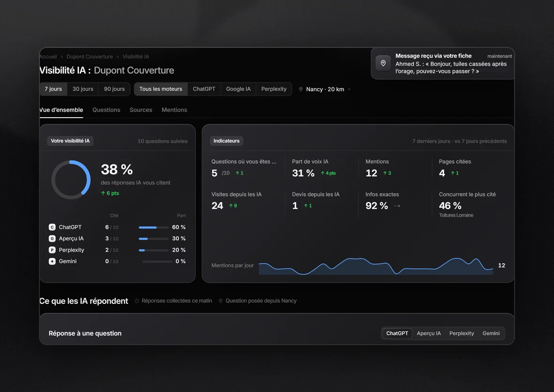Click the Réponse à une question heading
Viewport: 554px width, 392px height.
click(85, 333)
